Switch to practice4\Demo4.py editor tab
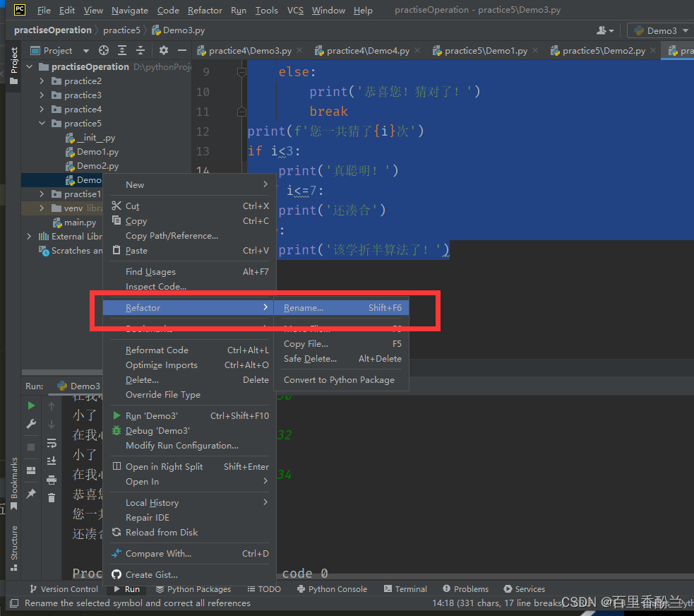The height and width of the screenshot is (616, 694). coord(367,51)
